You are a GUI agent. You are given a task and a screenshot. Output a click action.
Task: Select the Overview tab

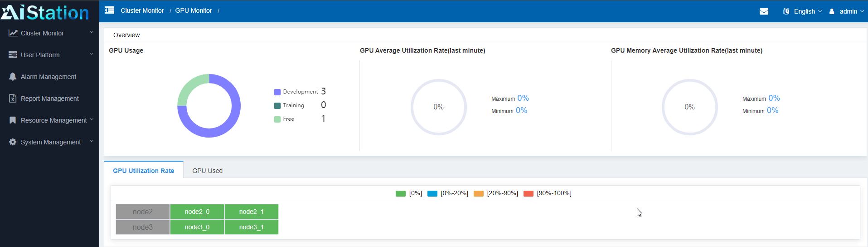(x=126, y=35)
